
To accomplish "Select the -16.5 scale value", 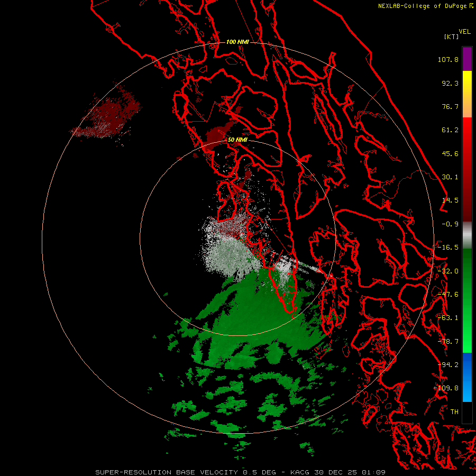I will tap(448, 248).
